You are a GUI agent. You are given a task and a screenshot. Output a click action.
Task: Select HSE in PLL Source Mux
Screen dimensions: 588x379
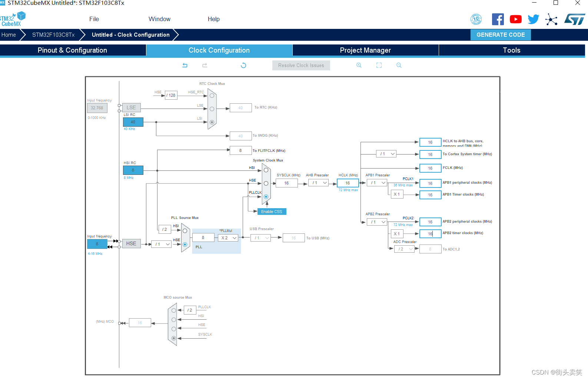pos(185,245)
